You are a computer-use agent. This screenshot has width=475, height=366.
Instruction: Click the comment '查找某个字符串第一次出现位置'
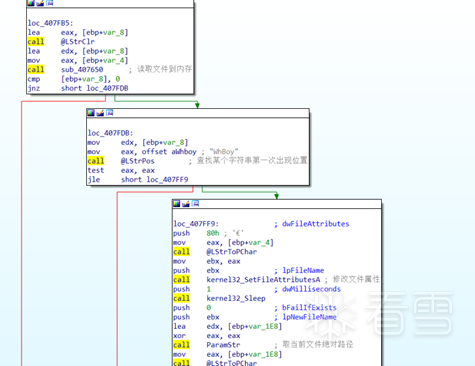point(252,160)
